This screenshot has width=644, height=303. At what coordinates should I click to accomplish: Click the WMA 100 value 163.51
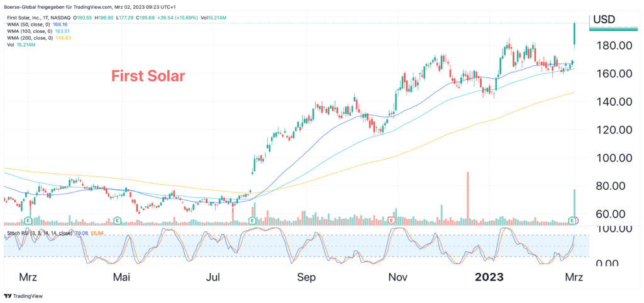point(62,31)
